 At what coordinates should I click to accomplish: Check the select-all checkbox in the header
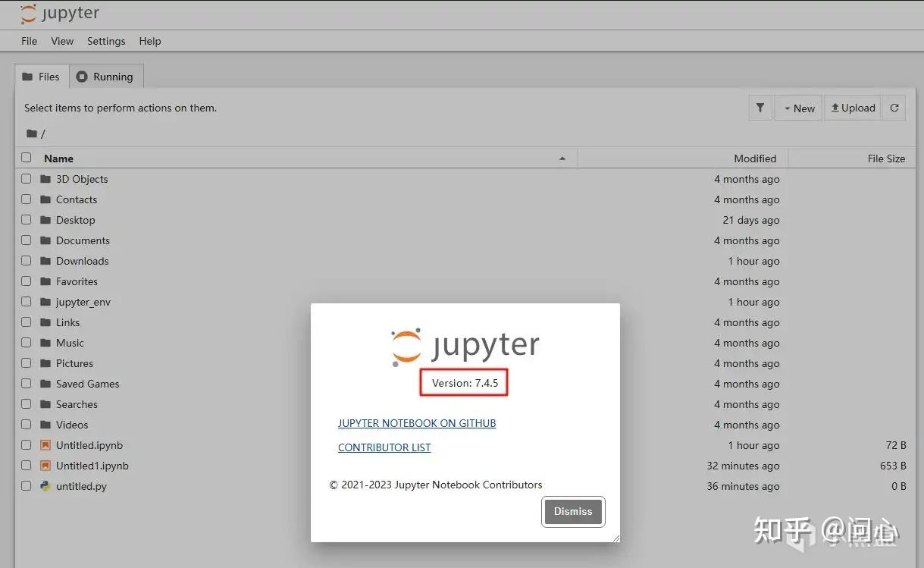(26, 158)
